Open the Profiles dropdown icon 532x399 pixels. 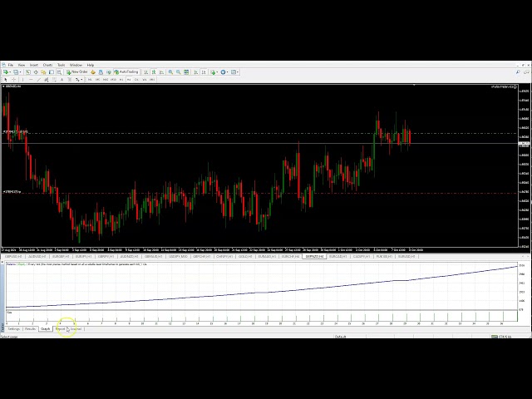(x=17, y=72)
